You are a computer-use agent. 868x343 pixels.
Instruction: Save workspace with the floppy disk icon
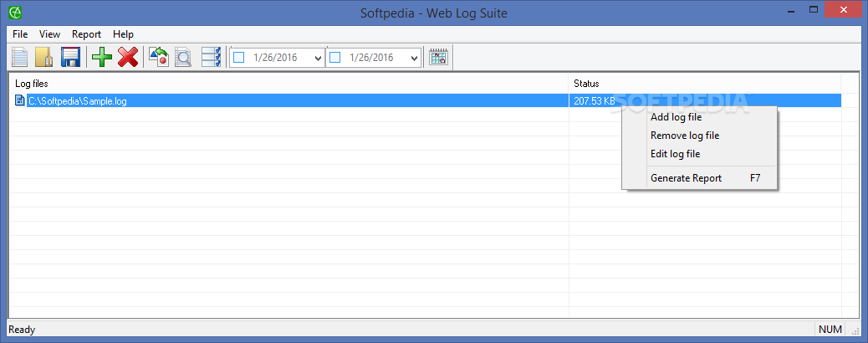click(71, 57)
